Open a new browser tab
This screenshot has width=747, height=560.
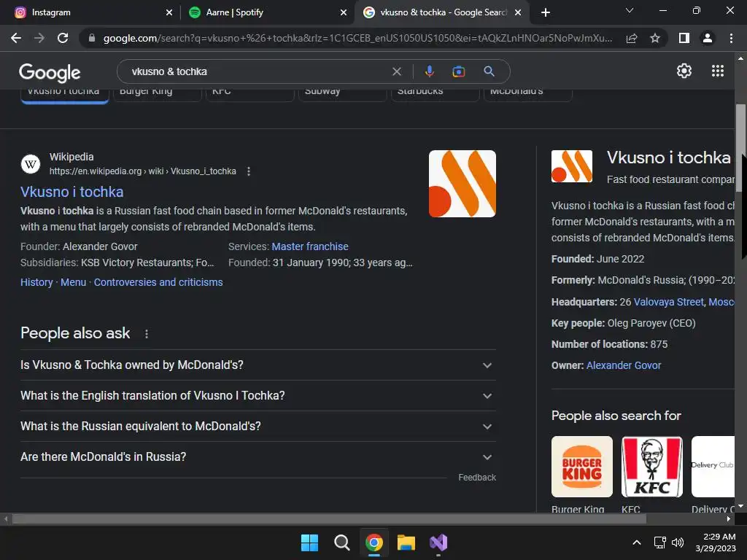click(x=546, y=12)
